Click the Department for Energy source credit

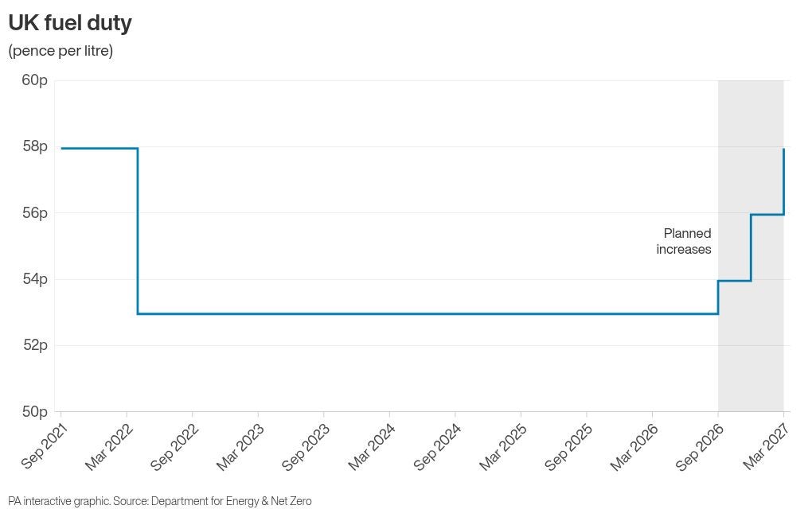point(231,501)
